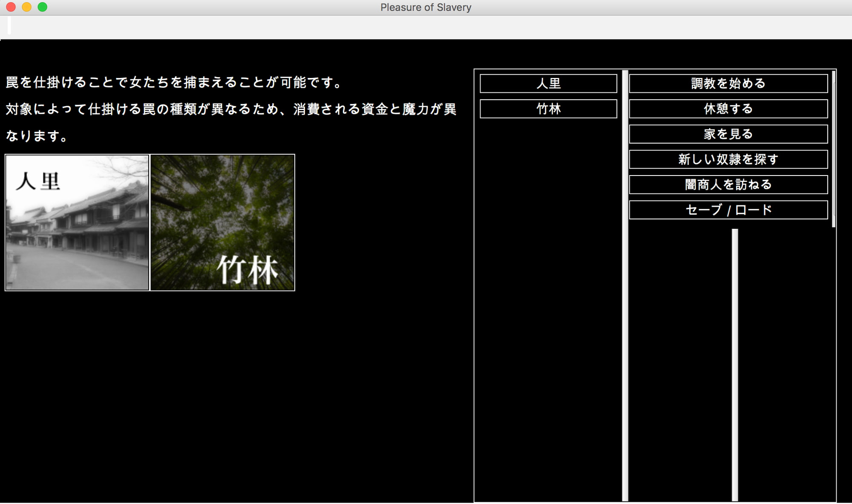Viewport: 852px width, 504px height.
Task: Select 竹林 from the location list
Action: click(x=547, y=109)
